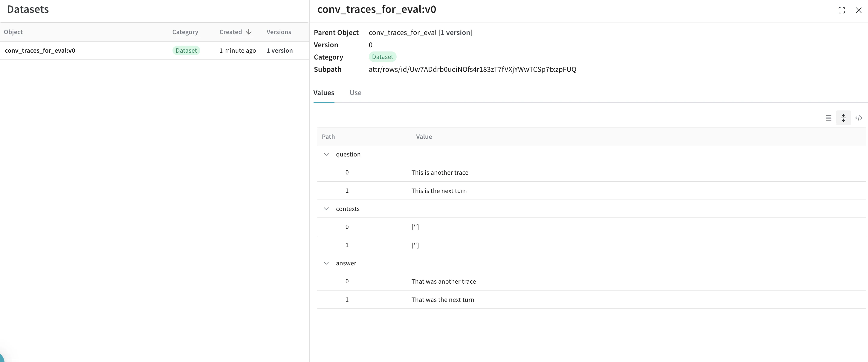The width and height of the screenshot is (868, 362).
Task: Select the 'This is another trace' value
Action: (x=439, y=173)
